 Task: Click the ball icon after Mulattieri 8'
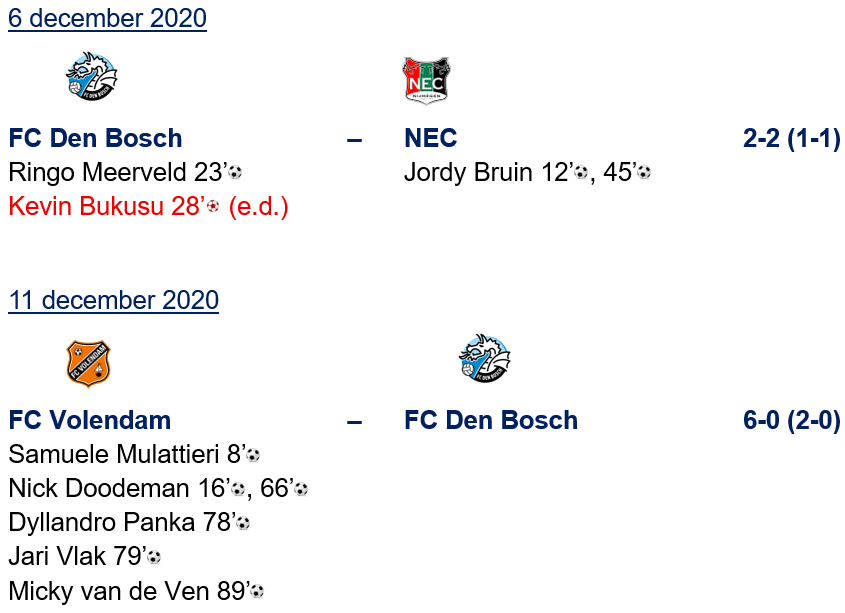[253, 455]
